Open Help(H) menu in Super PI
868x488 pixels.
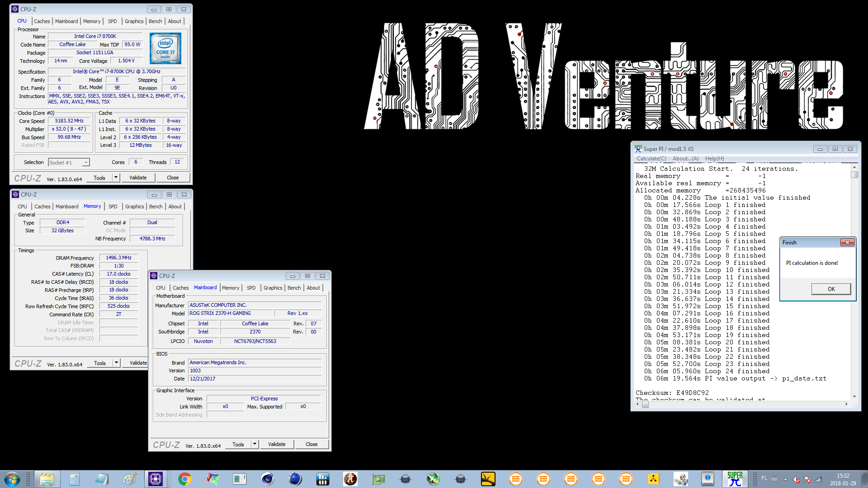[x=714, y=159]
